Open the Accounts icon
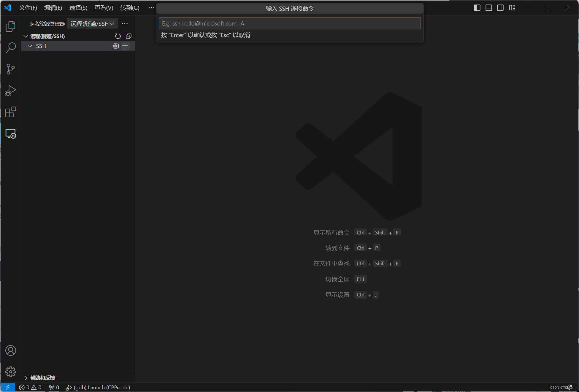This screenshot has height=392, width=579. tap(11, 350)
